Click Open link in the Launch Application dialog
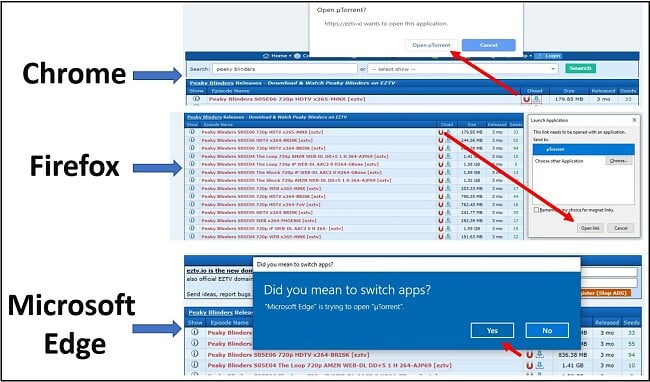Viewport: 650px width, 382px height. tap(590, 228)
